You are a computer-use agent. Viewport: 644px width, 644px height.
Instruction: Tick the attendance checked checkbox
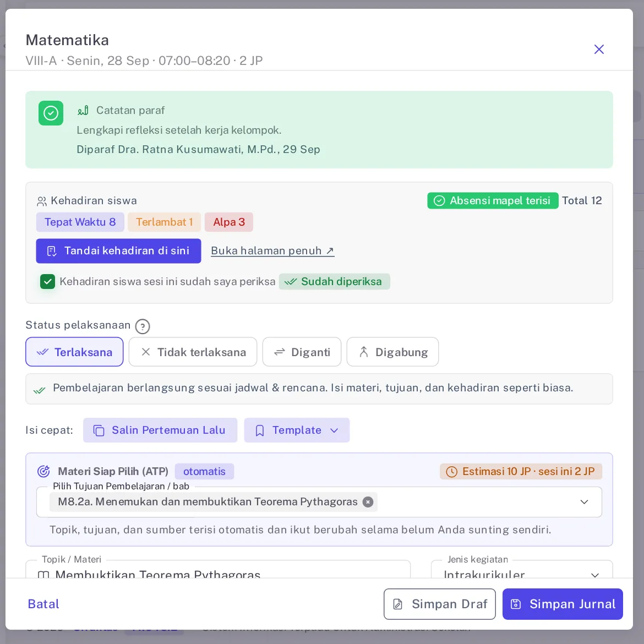(48, 282)
